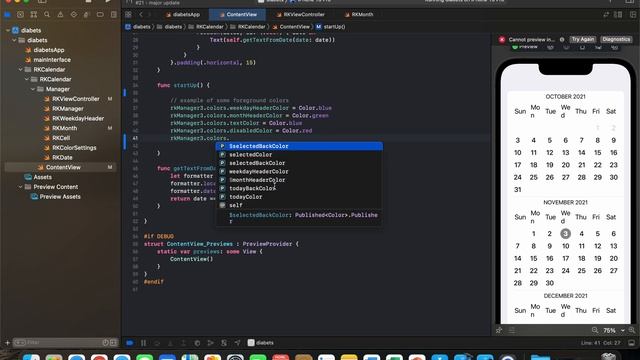
Task: Click the plus button below navigator
Action: pos(7,343)
